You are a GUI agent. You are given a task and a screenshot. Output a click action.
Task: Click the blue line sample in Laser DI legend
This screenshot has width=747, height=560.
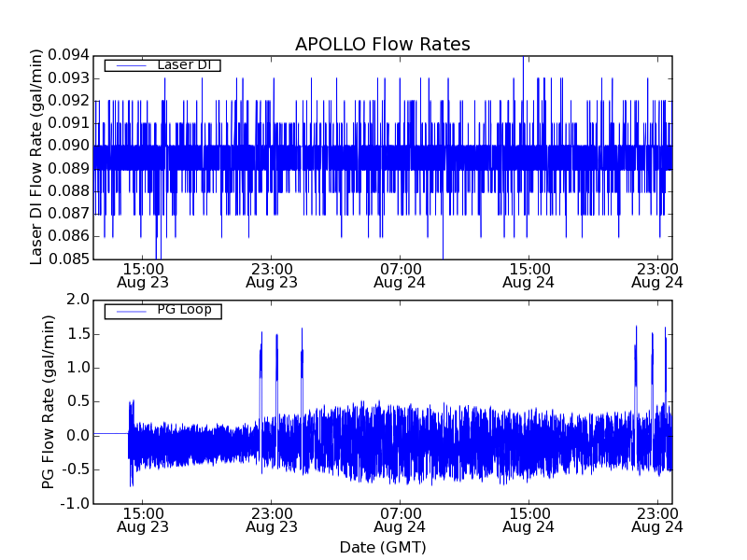pyautogui.click(x=131, y=65)
